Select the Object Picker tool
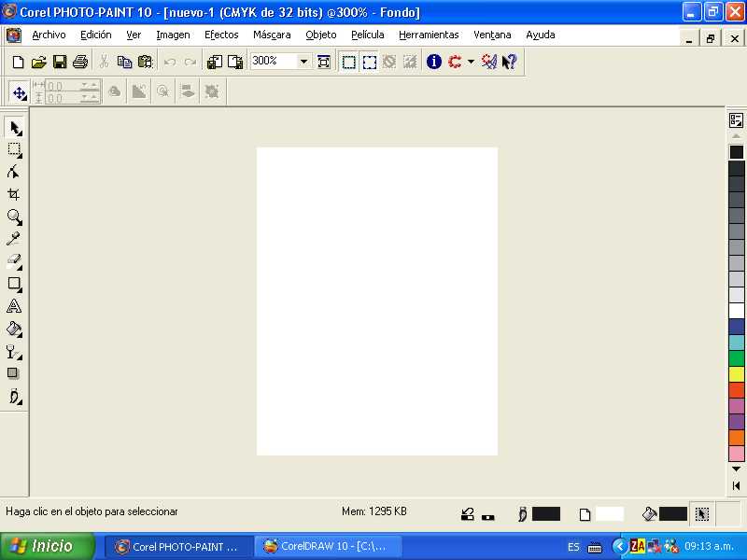The height and width of the screenshot is (560, 747). pyautogui.click(x=15, y=128)
